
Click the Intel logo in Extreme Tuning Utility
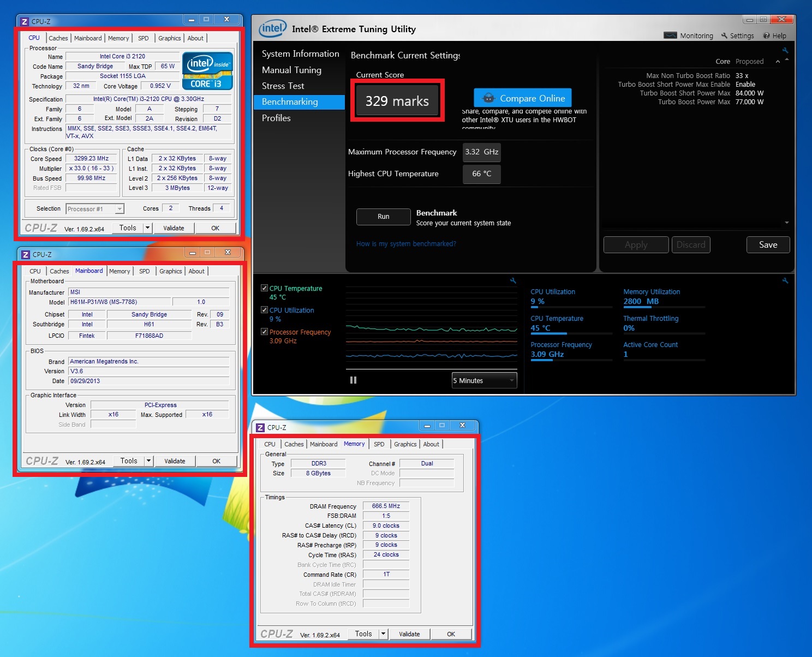point(272,28)
